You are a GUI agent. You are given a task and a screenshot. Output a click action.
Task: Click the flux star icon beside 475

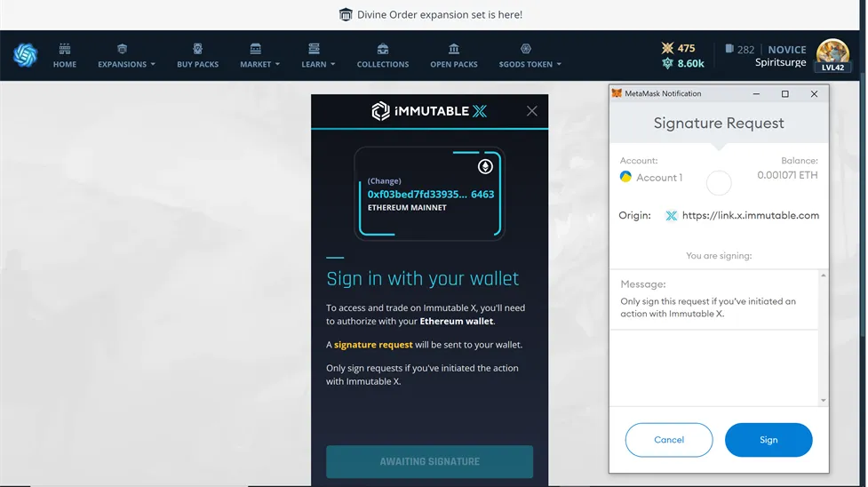pos(667,48)
